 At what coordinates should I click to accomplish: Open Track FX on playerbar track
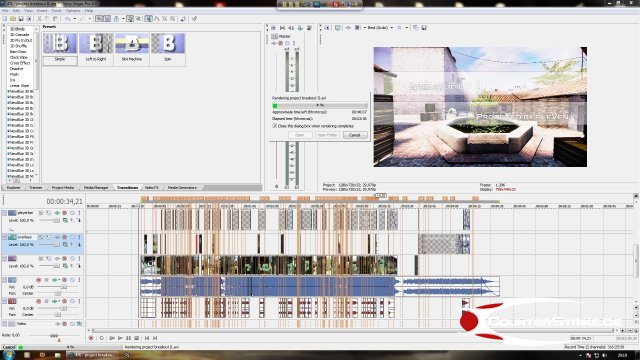pyautogui.click(x=57, y=213)
